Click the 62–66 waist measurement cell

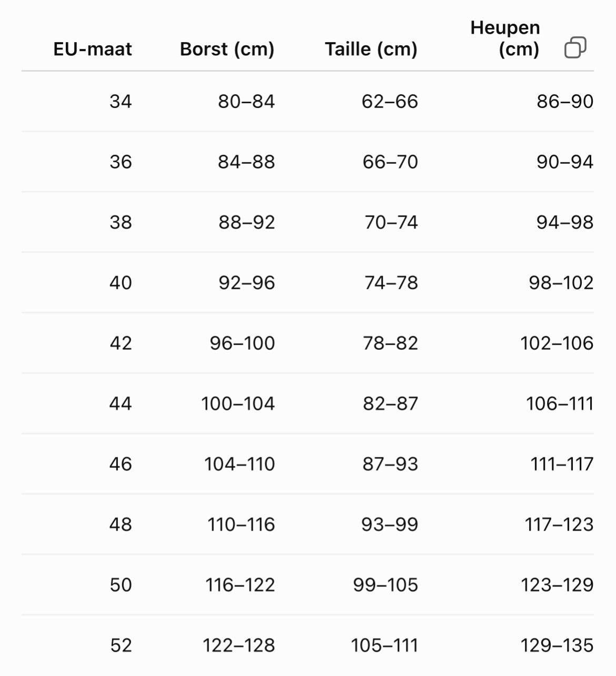[x=390, y=101]
